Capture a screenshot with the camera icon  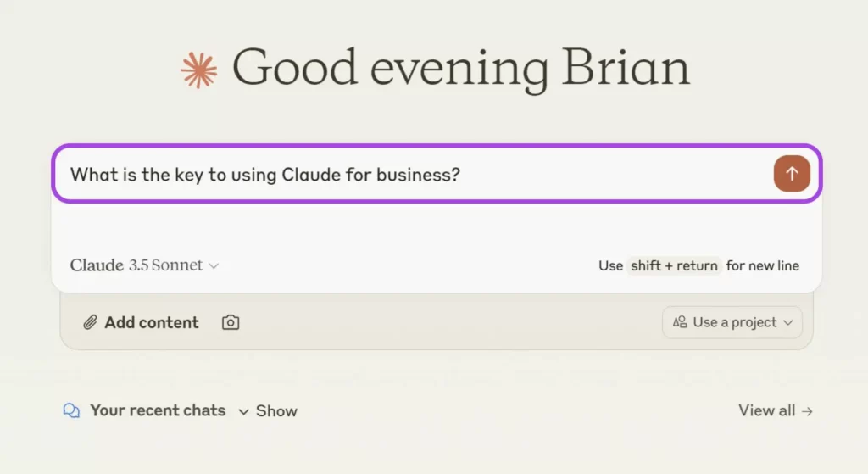tap(231, 322)
